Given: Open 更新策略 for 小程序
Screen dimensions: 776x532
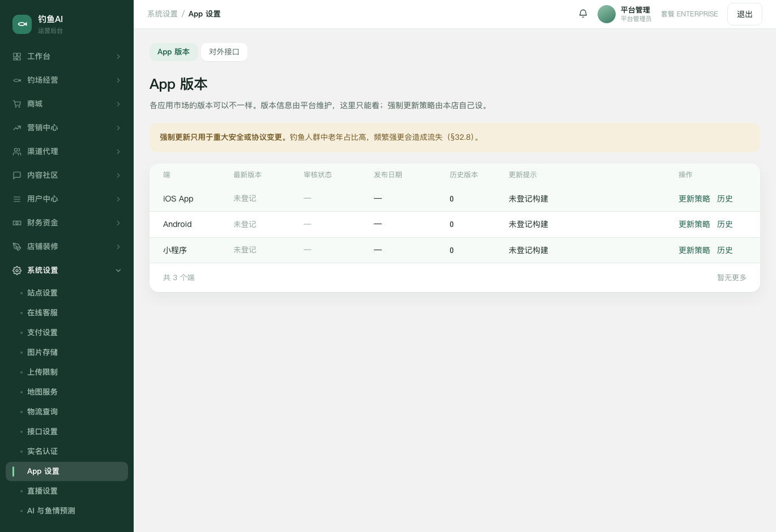Looking at the screenshot, I should coord(694,250).
